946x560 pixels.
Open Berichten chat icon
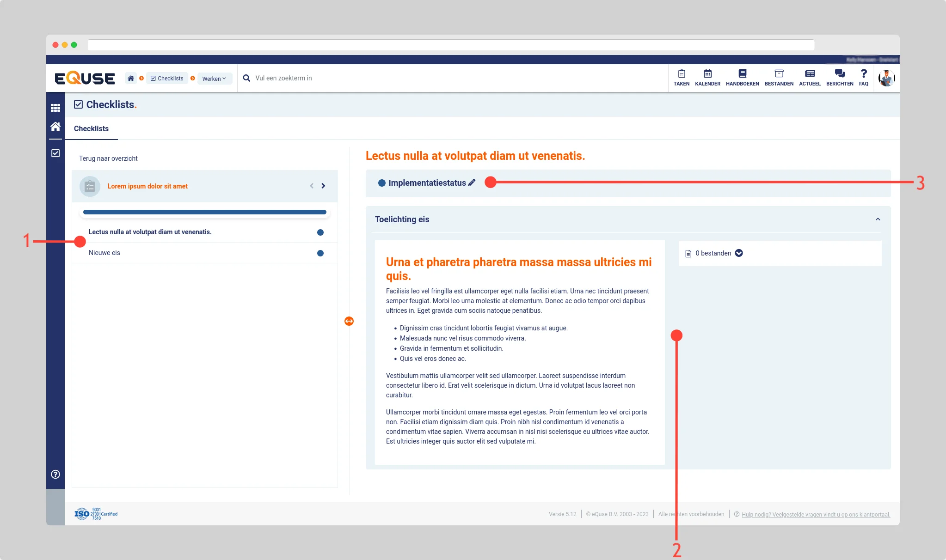coord(840,74)
